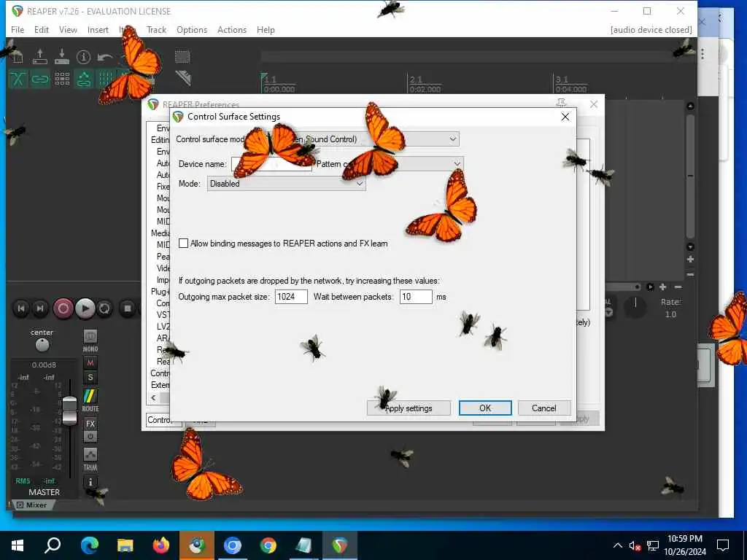Open the Options menu
The image size is (747, 560).
point(192,29)
